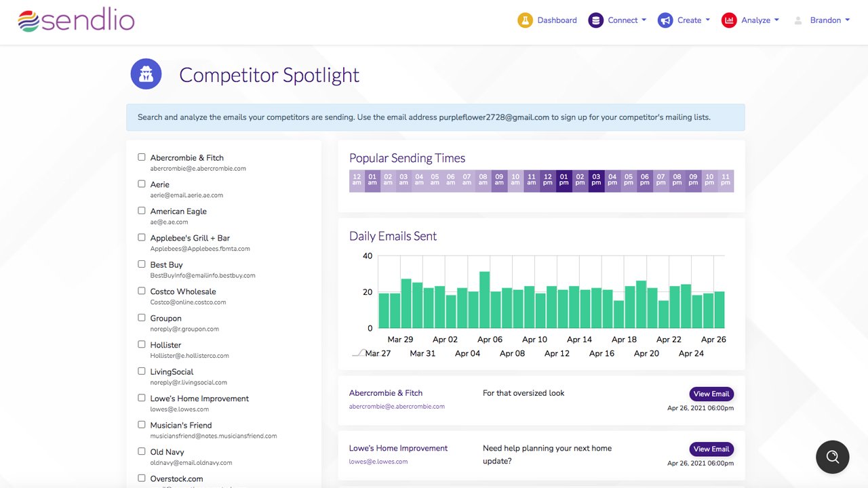The height and width of the screenshot is (488, 868).
Task: Open the Lowe's Home Improvement sender link
Action: click(398, 448)
